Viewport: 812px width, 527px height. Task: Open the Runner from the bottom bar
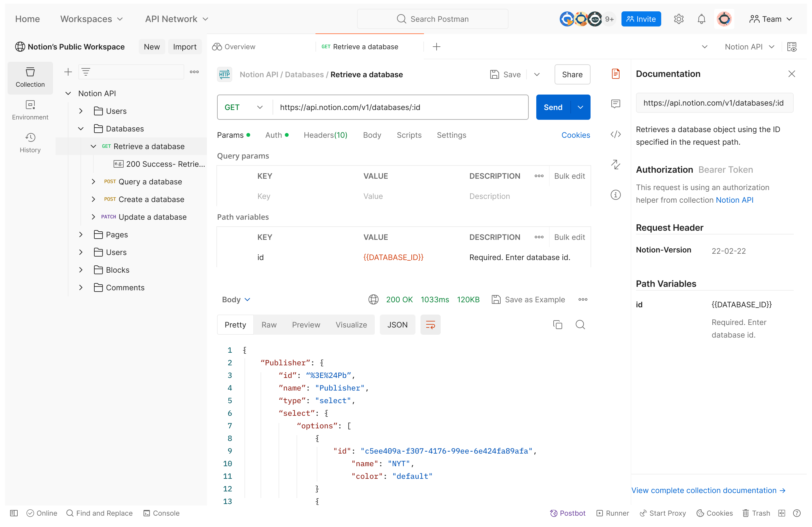(612, 513)
